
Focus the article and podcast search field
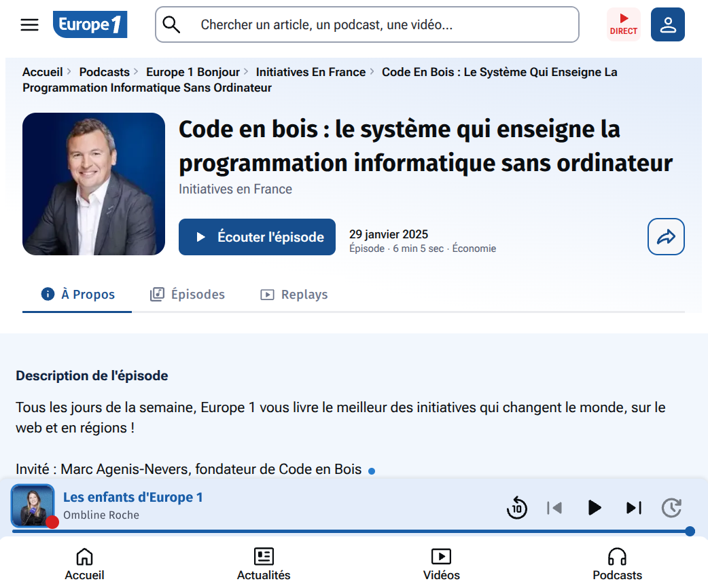point(367,24)
